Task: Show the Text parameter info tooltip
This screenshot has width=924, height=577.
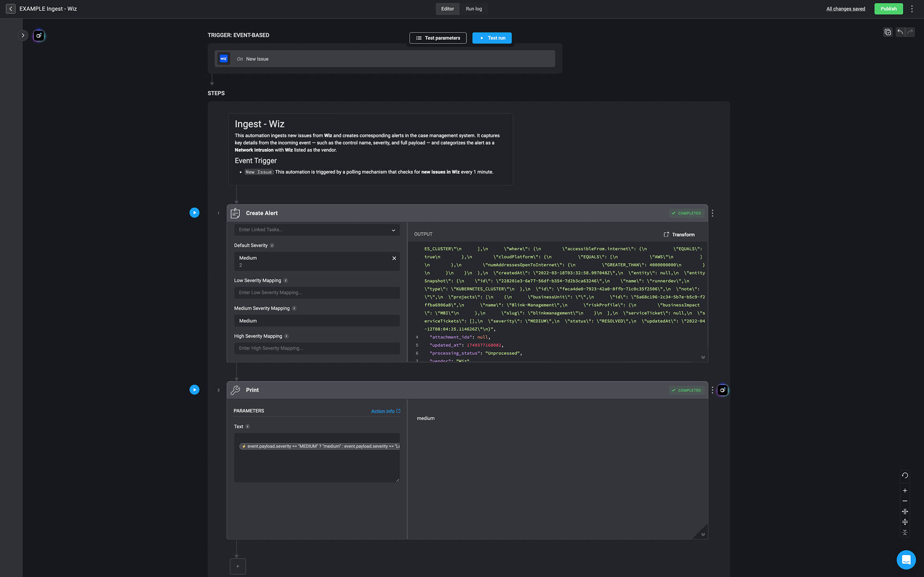Action: [x=247, y=427]
